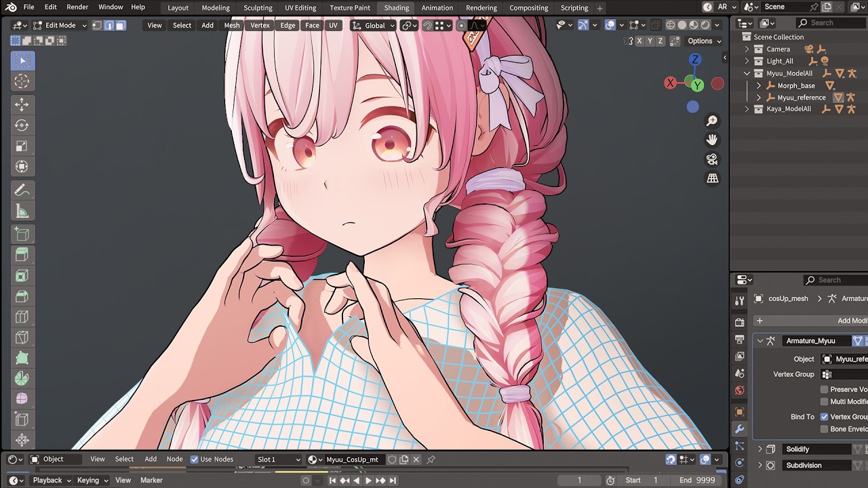
Task: Select the Select Box tool
Action: coord(22,61)
